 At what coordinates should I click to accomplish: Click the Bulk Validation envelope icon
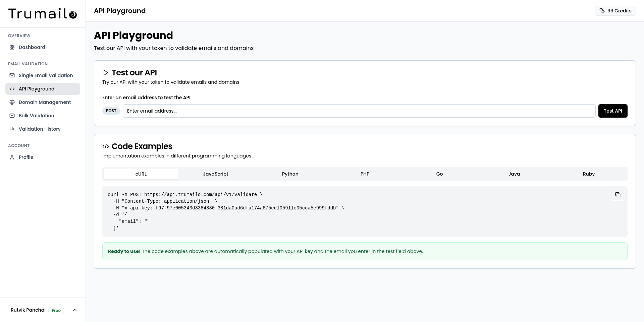click(12, 116)
